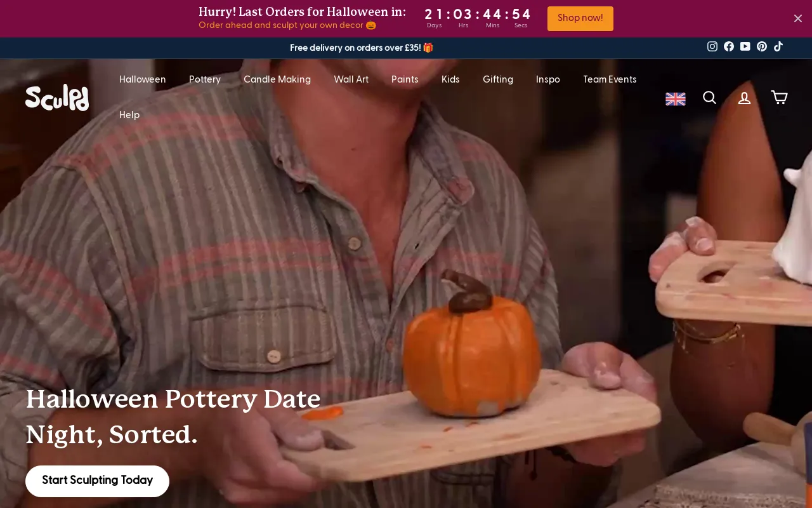Open the Instagram social icon
Viewport: 812px width, 508px height.
pos(712,46)
